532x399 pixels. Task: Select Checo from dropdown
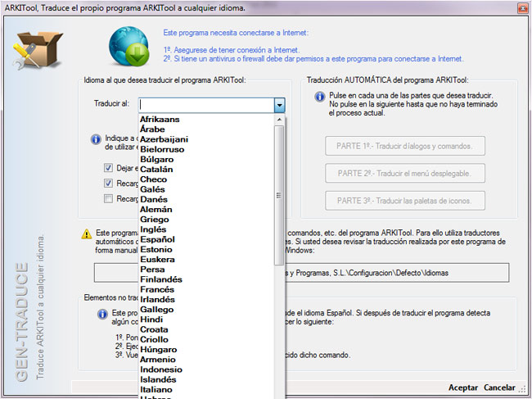tap(206, 179)
